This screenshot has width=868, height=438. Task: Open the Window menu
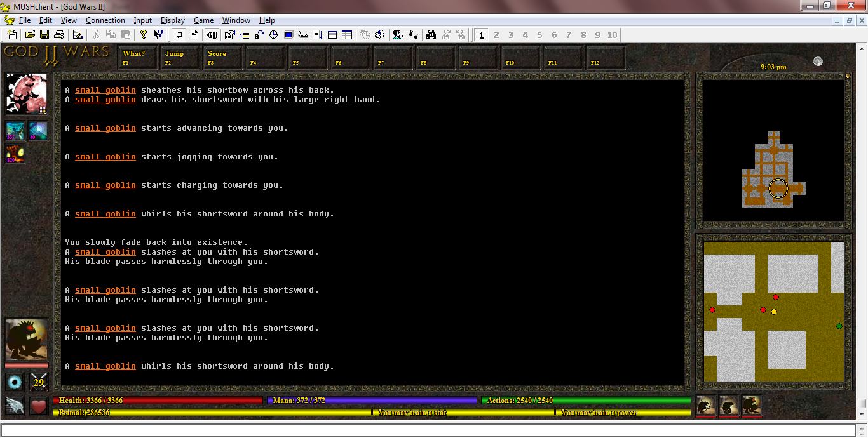click(x=236, y=20)
